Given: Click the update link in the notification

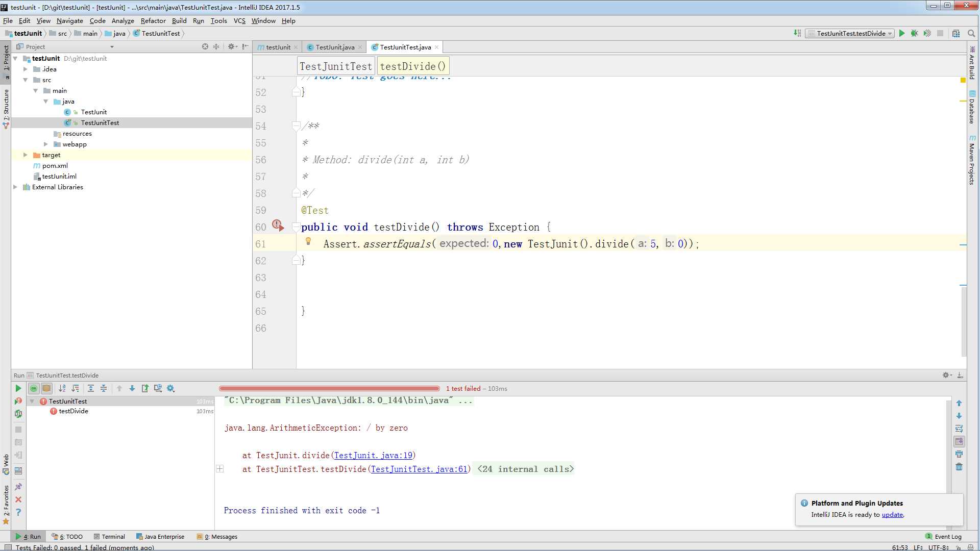Looking at the screenshot, I should pos(892,515).
